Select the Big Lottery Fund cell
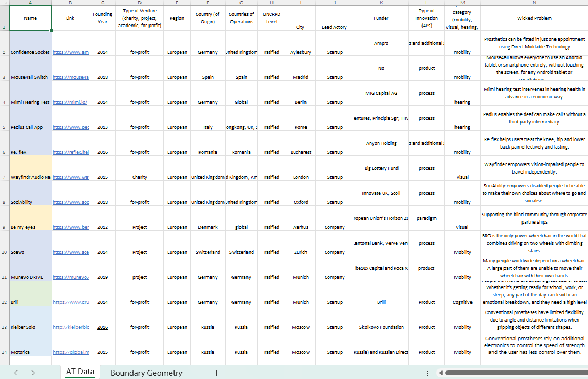The width and height of the screenshot is (588, 379). point(381,169)
